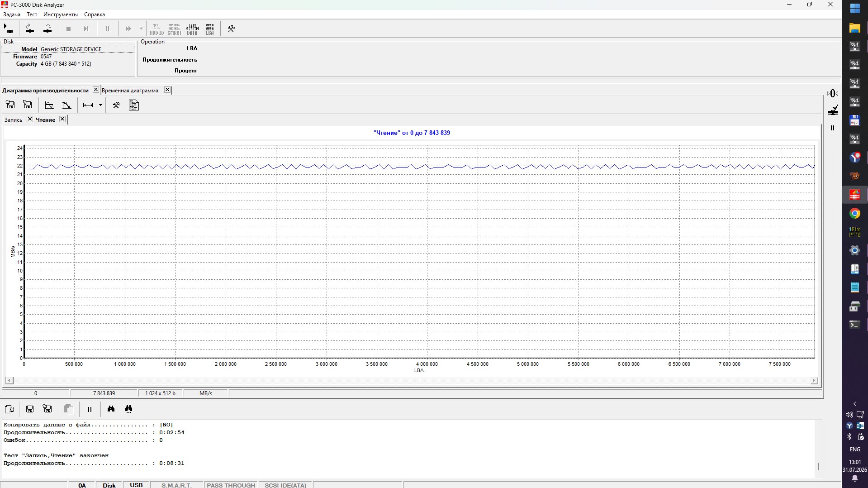Click the Disk status bar cell

(109, 485)
